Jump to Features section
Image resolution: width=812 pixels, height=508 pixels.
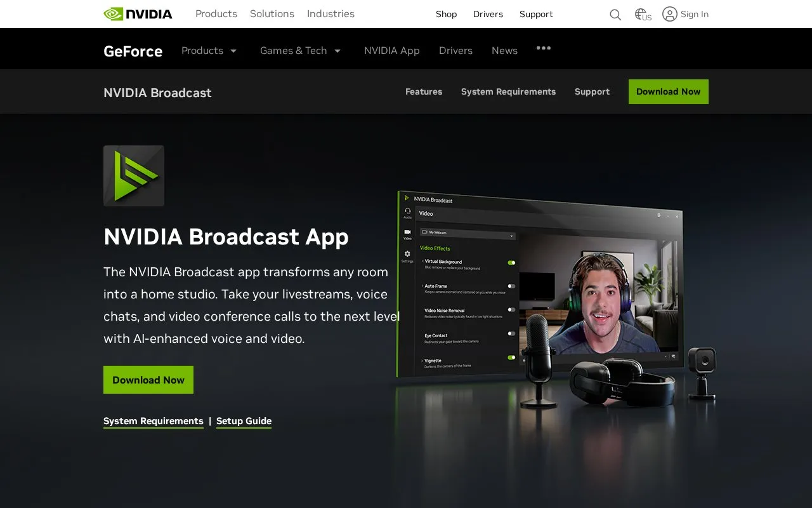point(424,91)
